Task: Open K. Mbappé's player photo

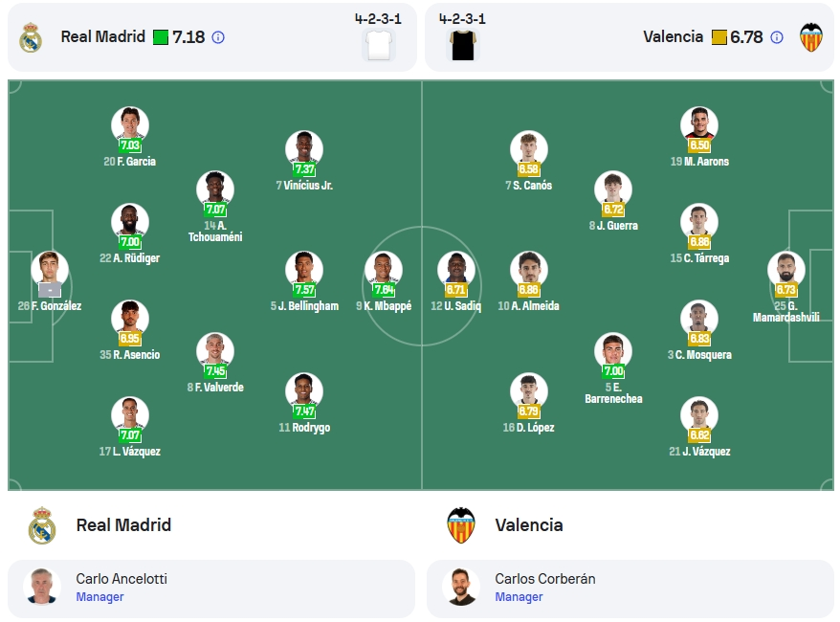Action: click(384, 270)
